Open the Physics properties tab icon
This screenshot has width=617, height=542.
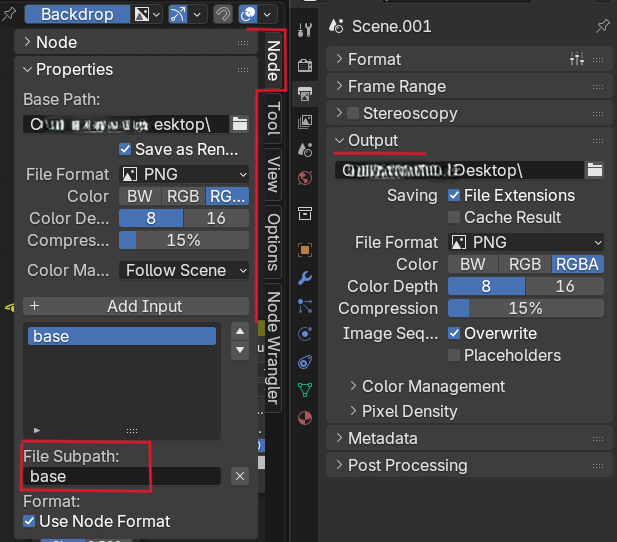[x=306, y=333]
